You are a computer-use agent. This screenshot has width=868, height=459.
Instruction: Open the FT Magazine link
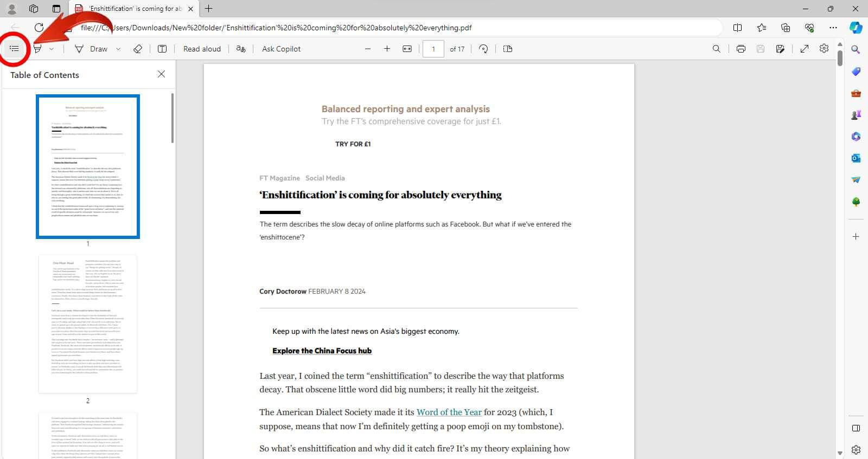tap(279, 178)
